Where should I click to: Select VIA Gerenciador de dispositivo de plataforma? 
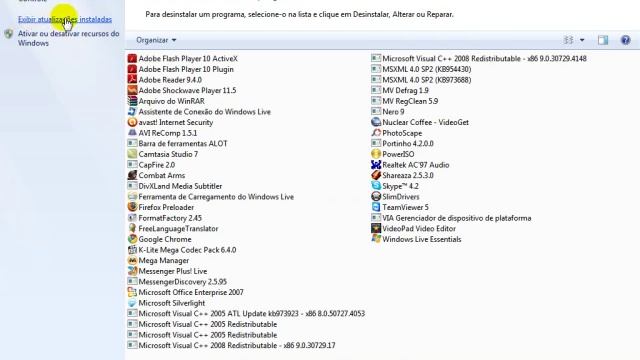pos(451,218)
